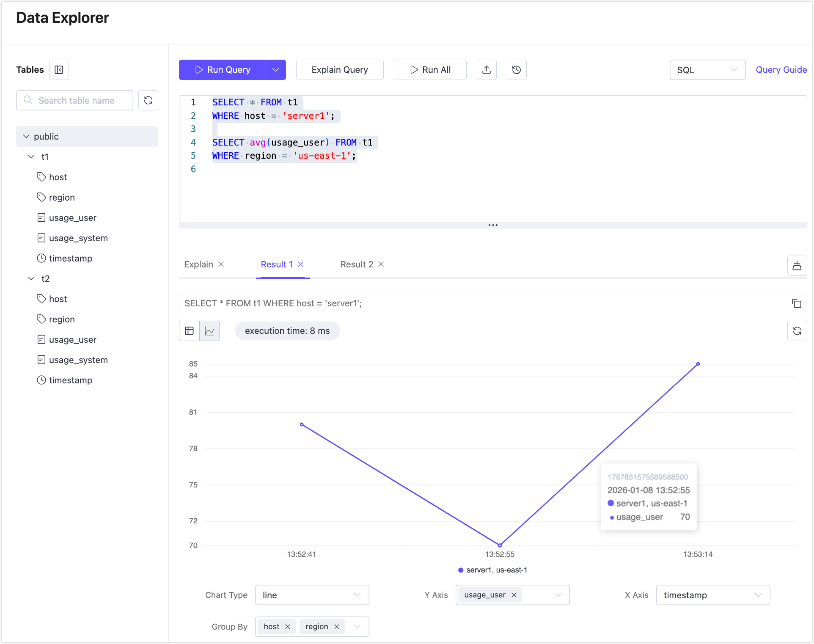Click the search table name field
Viewport: 814px width, 644px height.
coord(74,100)
